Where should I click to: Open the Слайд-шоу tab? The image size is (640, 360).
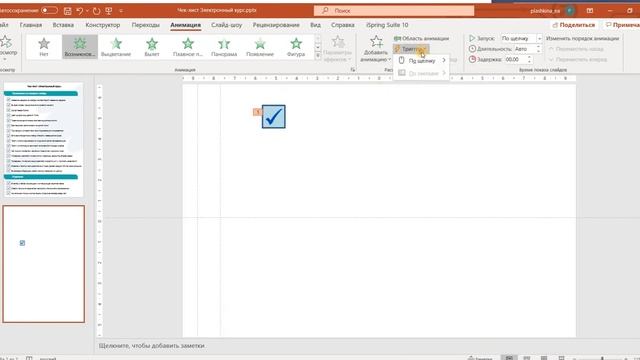227,25
